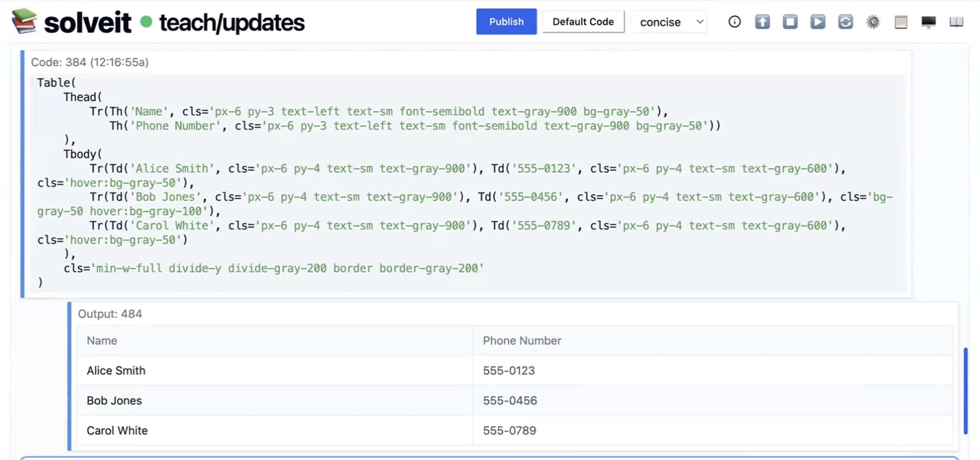Click the solveit title link
The image size is (980, 460).
pos(87,23)
